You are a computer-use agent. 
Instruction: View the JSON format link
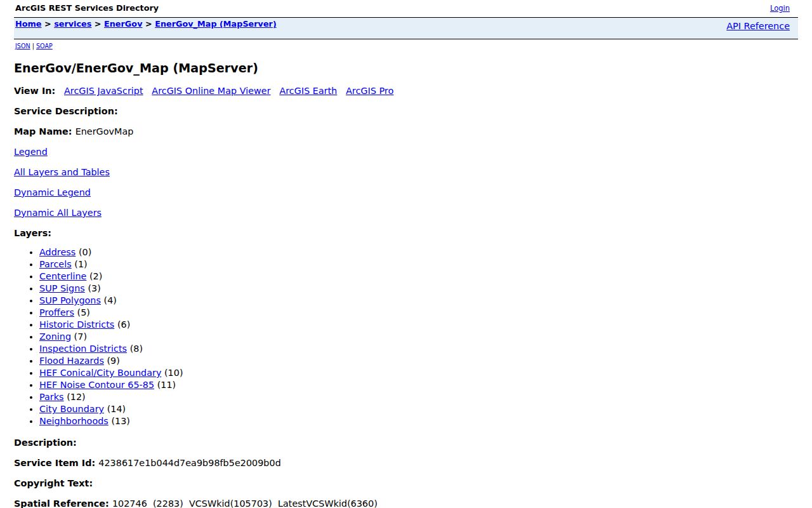22,46
